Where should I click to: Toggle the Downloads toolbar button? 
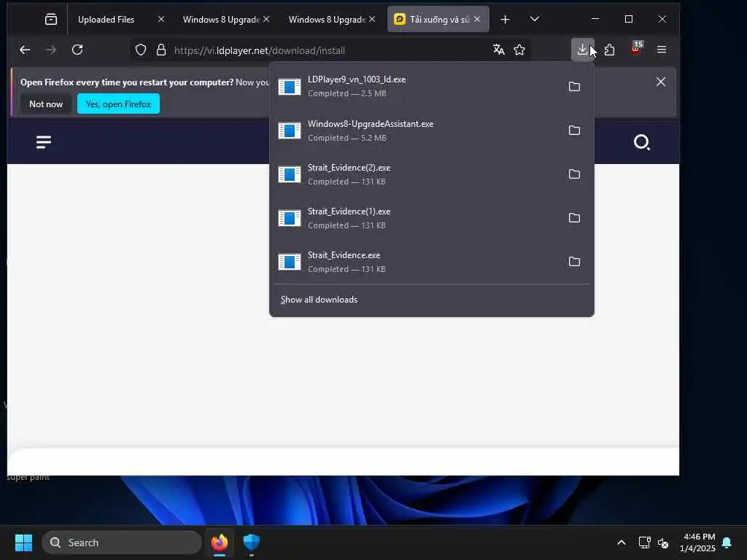click(x=582, y=50)
